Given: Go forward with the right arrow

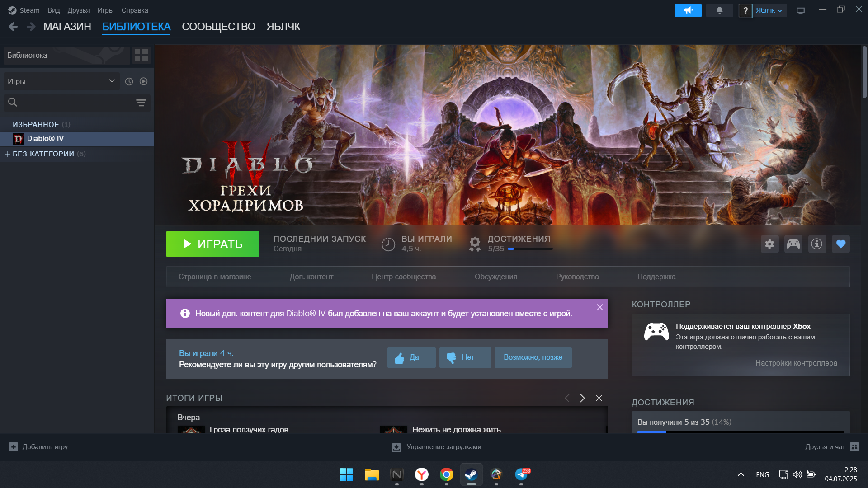Looking at the screenshot, I should 31,27.
